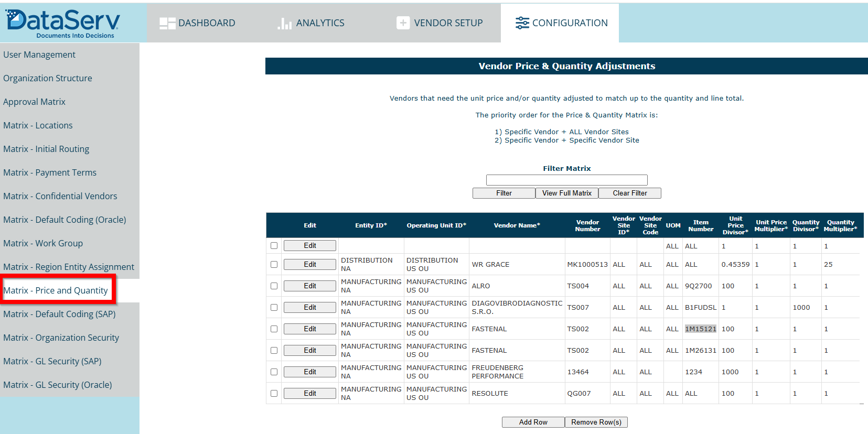
Task: Open the Vendor Setup tab
Action: tap(440, 23)
